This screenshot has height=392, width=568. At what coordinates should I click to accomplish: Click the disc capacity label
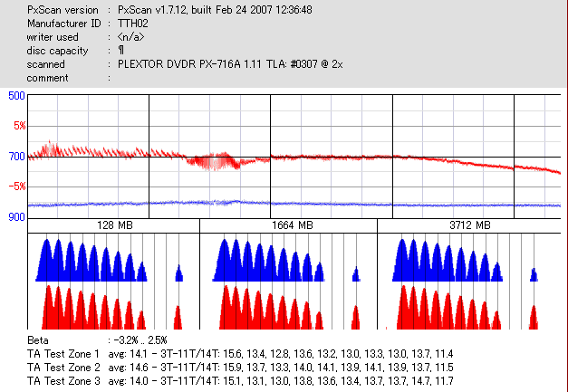(57, 51)
